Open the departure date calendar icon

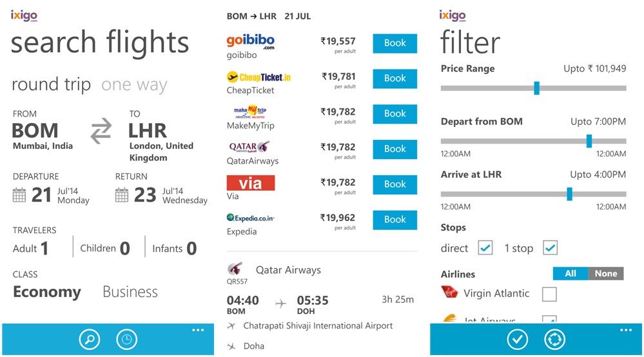click(x=19, y=195)
